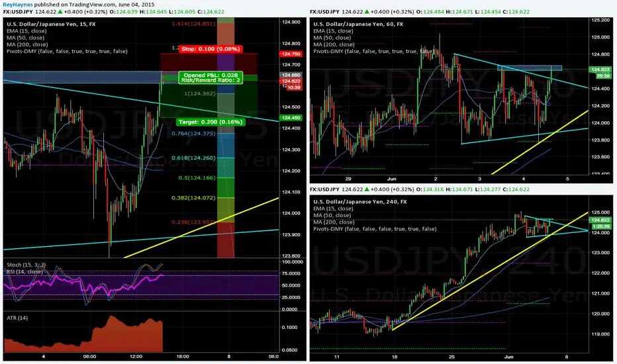
Task: Click Pivots-DMY legend in the 60-minute chart
Action: click(x=373, y=51)
